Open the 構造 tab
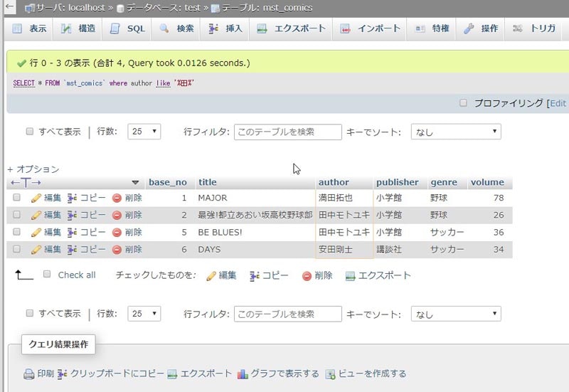Image resolution: width=569 pixels, height=392 pixels. coord(78,28)
